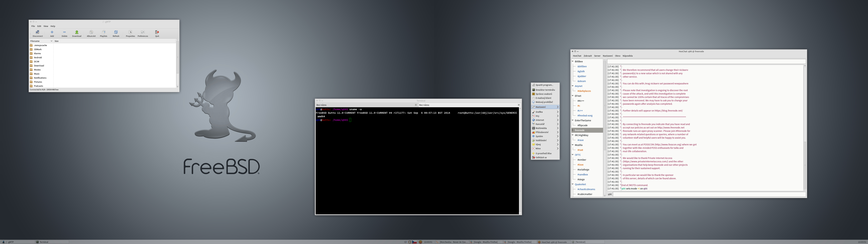Select the #octaforge channel in HexChat
868x244 pixels.
point(583,169)
